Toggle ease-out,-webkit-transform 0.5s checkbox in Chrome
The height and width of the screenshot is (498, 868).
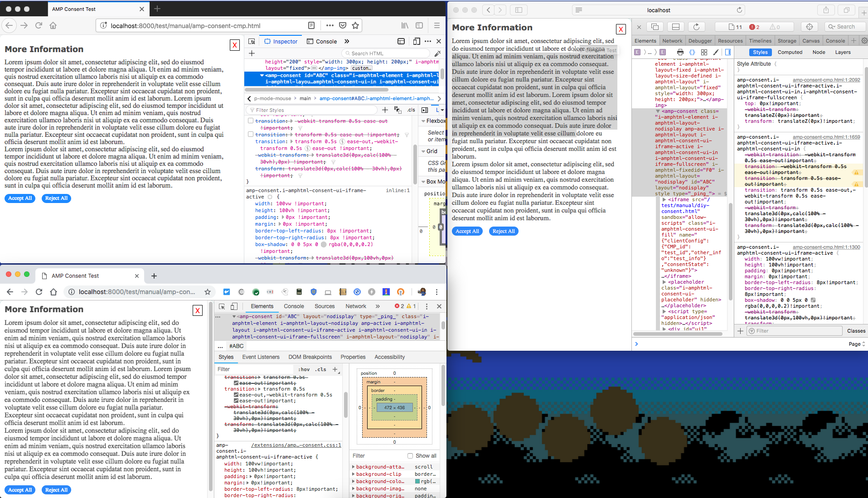pos(236,395)
